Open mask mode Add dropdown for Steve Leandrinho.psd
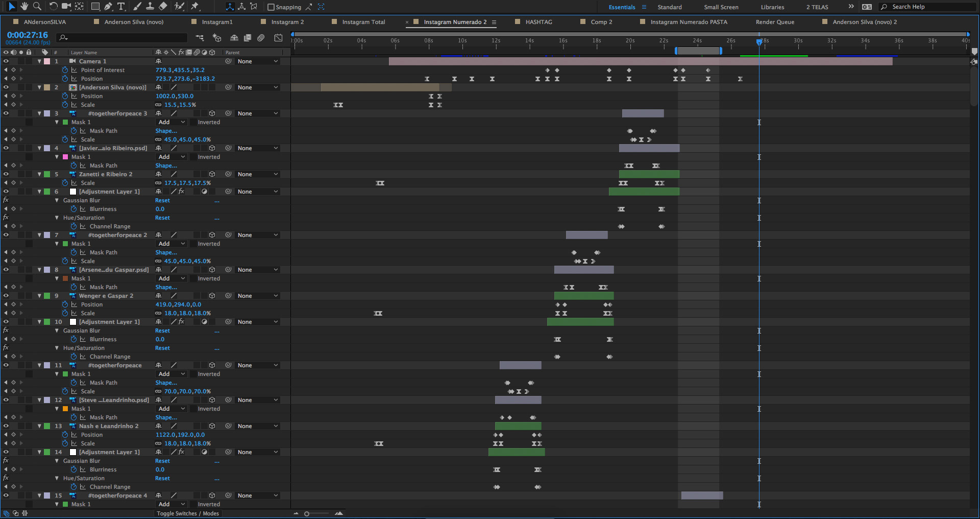The width and height of the screenshot is (980, 519). tap(171, 409)
